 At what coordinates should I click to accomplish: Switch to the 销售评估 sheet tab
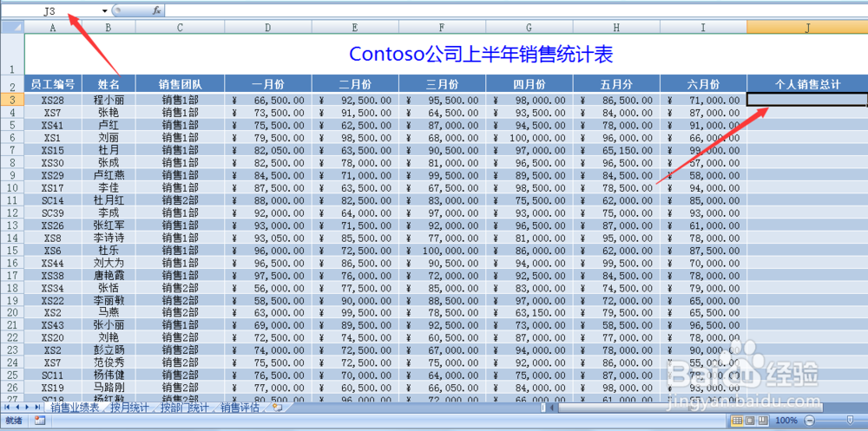click(x=240, y=408)
